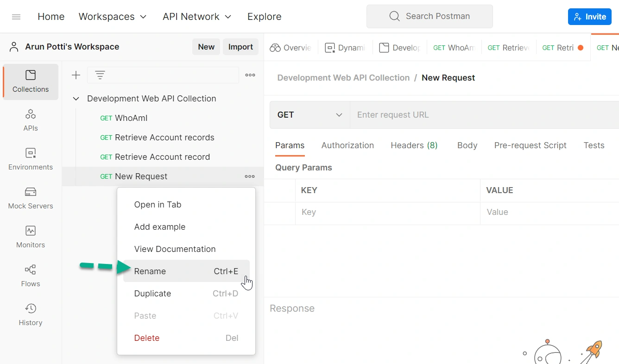The height and width of the screenshot is (364, 619).
Task: Switch to the Params tab
Action: [x=290, y=145]
